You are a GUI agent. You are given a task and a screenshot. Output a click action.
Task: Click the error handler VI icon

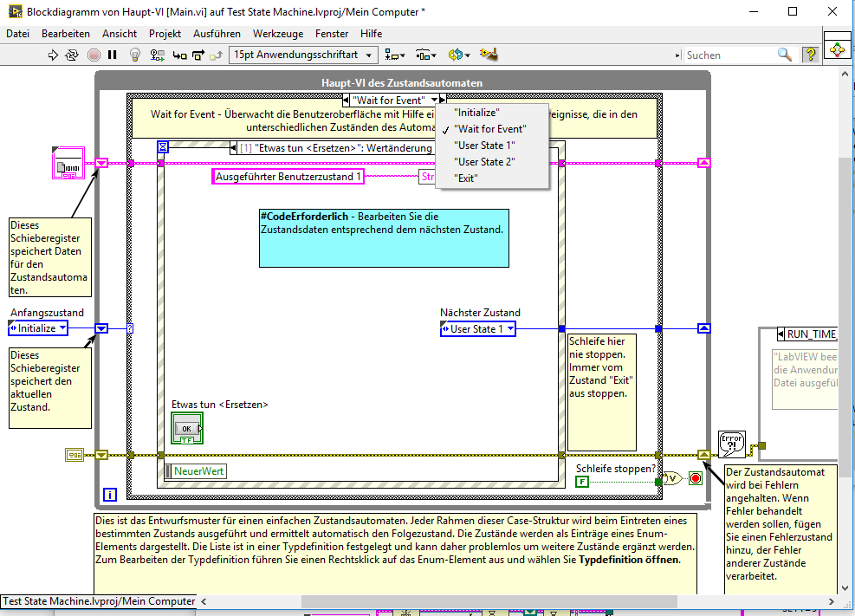point(732,444)
